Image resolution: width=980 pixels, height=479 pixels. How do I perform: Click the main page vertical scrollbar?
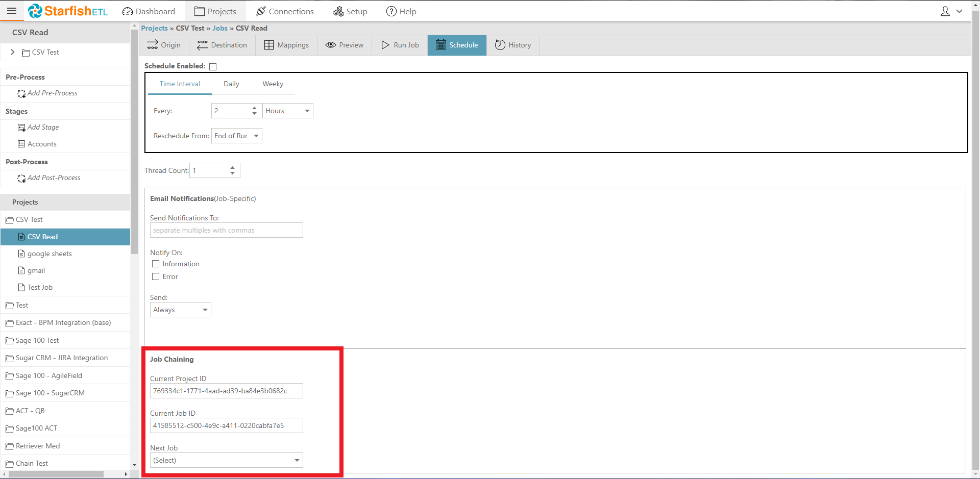(x=976, y=240)
